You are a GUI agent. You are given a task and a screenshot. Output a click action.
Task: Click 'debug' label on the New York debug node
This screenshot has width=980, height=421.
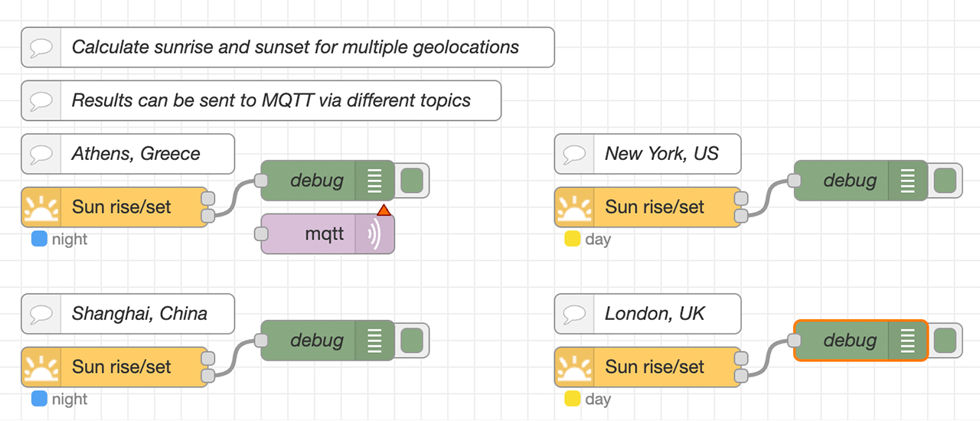tap(850, 181)
